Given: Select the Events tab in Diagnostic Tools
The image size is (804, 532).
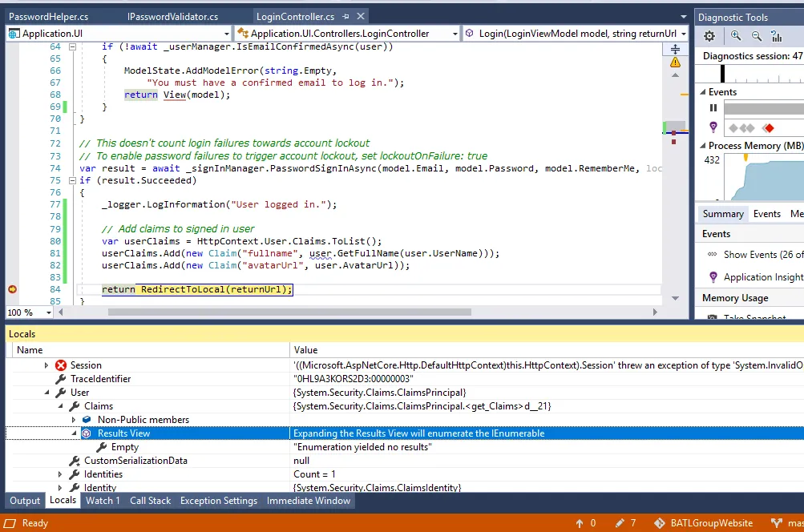Looking at the screenshot, I should point(767,214).
